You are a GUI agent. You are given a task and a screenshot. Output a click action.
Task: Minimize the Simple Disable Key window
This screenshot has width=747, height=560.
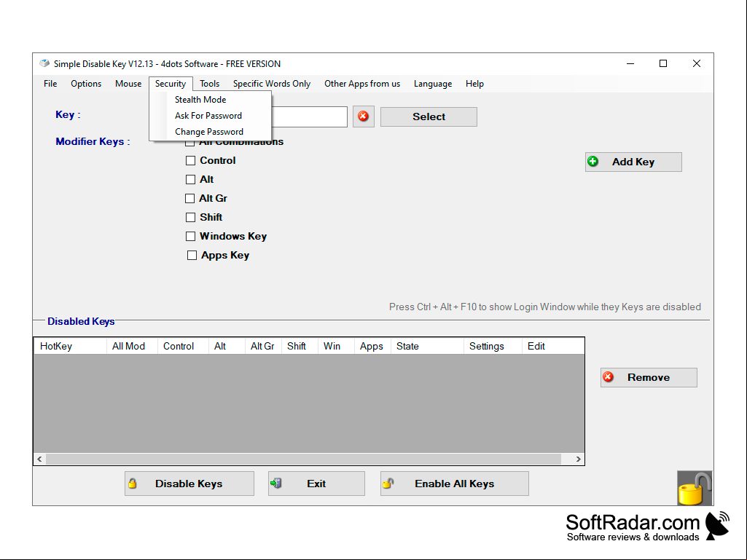[630, 63]
